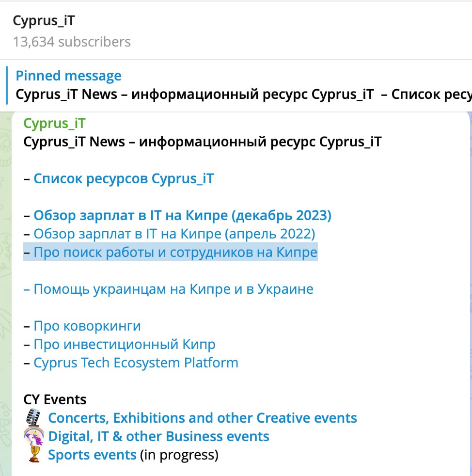Click the bold Cyprus_iT News message title
The height and width of the screenshot is (476, 472).
[203, 142]
